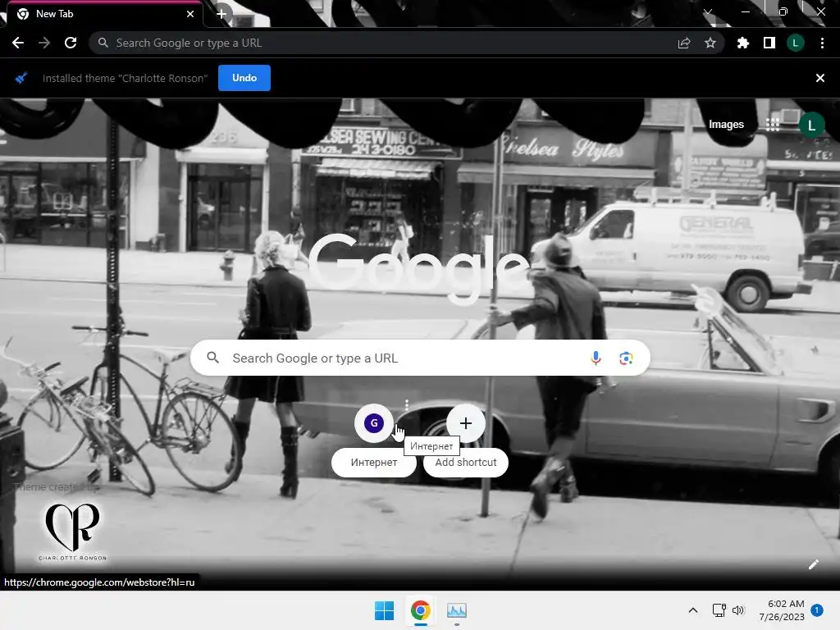Click Chrome icon in taskbar
This screenshot has height=630, width=840.
coord(421,610)
